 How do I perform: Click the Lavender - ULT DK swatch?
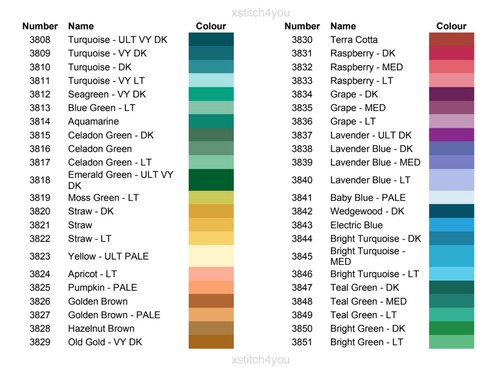click(451, 135)
